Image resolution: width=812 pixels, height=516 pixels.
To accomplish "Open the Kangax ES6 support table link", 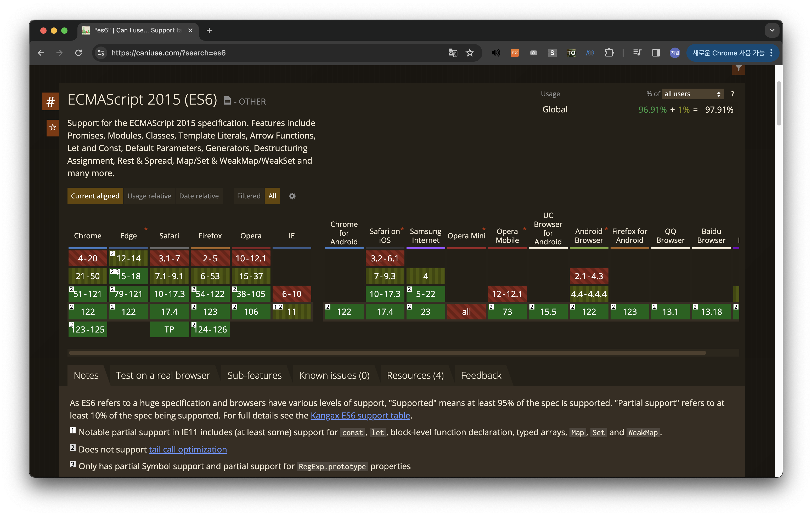I will coord(360,416).
